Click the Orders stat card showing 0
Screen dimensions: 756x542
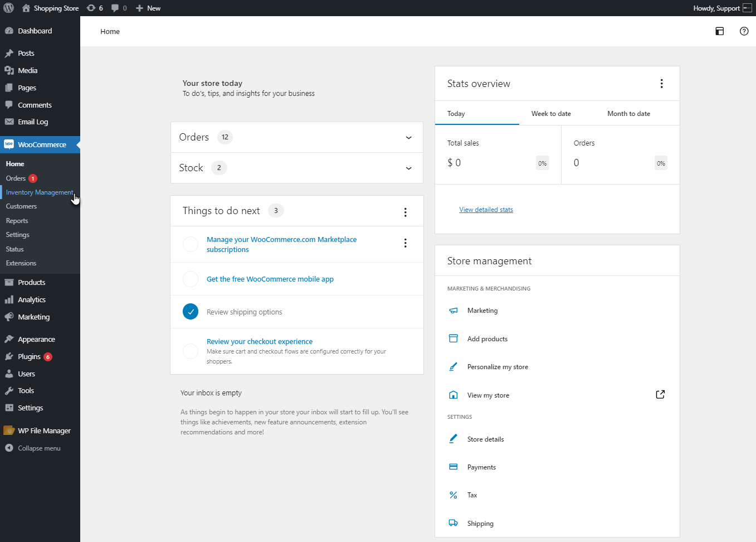tap(621, 154)
